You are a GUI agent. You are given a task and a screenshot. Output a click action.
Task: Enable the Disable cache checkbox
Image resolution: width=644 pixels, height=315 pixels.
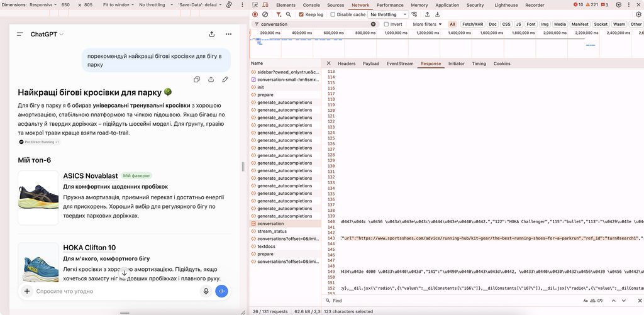click(x=333, y=14)
